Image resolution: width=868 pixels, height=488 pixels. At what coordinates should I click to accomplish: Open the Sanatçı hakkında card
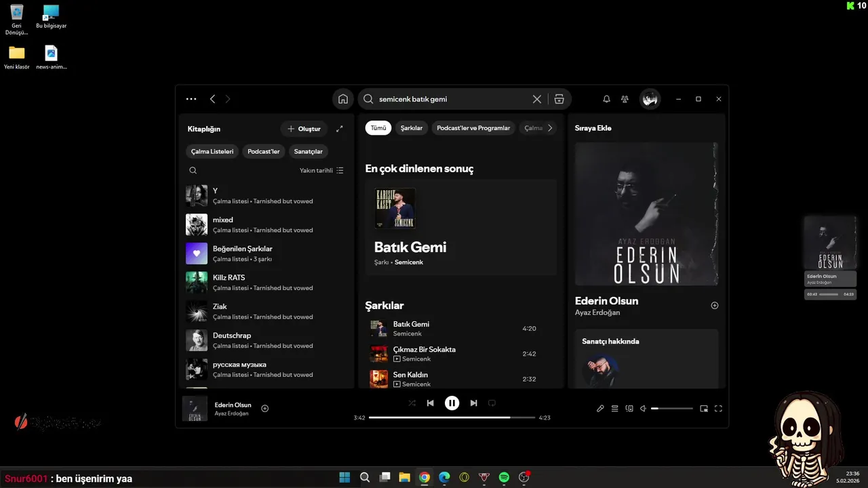(x=646, y=359)
